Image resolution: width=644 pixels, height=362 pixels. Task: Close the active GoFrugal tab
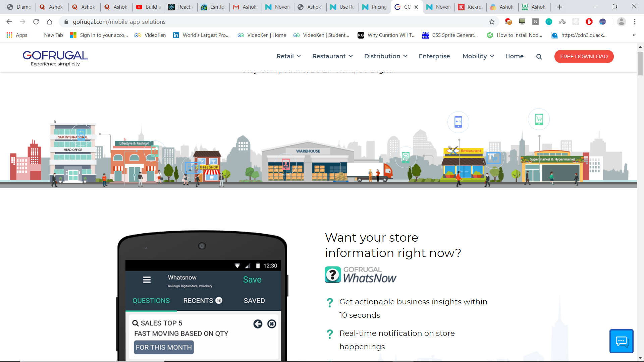tap(416, 7)
